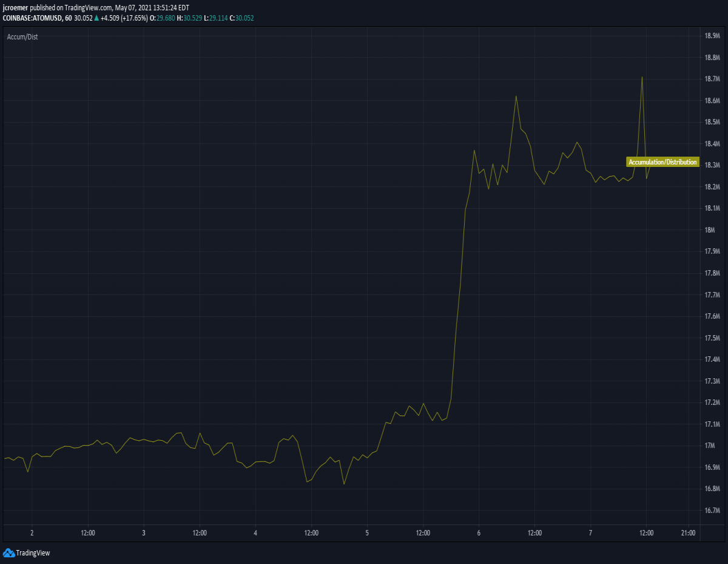The image size is (728, 564).
Task: Click the date label 6 on time axis
Action: click(479, 533)
